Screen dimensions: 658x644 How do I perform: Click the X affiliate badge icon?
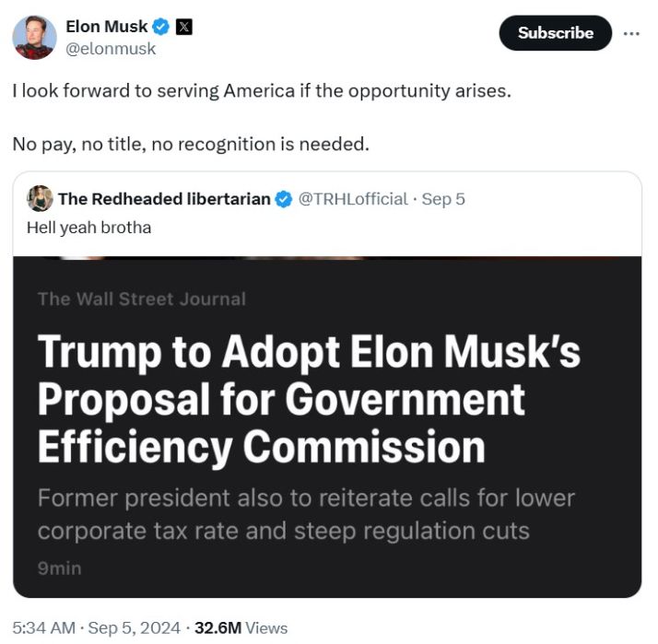tap(183, 27)
